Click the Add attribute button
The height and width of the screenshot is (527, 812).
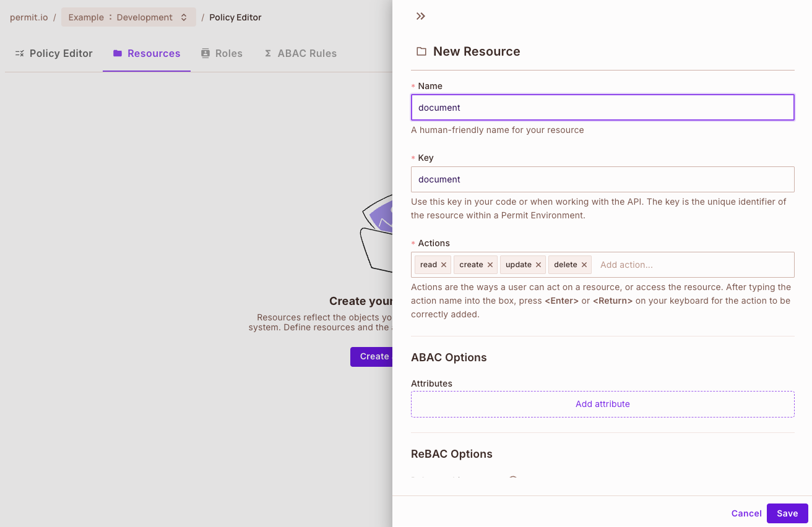[602, 404]
